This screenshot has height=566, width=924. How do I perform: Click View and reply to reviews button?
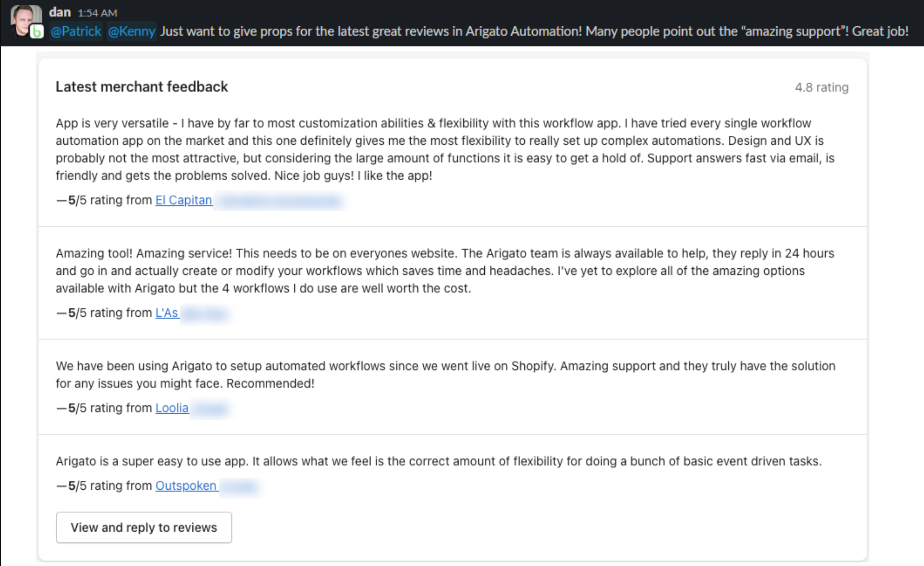pos(144,527)
